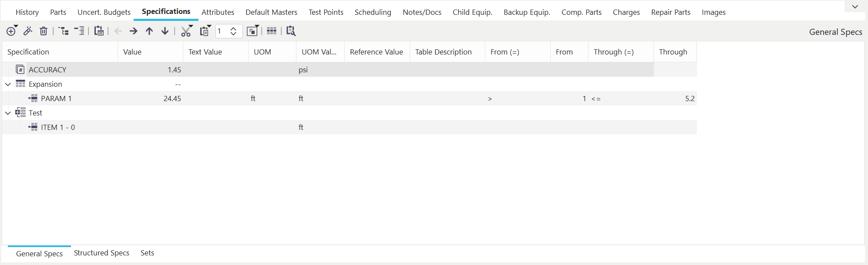This screenshot has width=868, height=265.
Task: Move item up with the up arrow
Action: (x=149, y=31)
